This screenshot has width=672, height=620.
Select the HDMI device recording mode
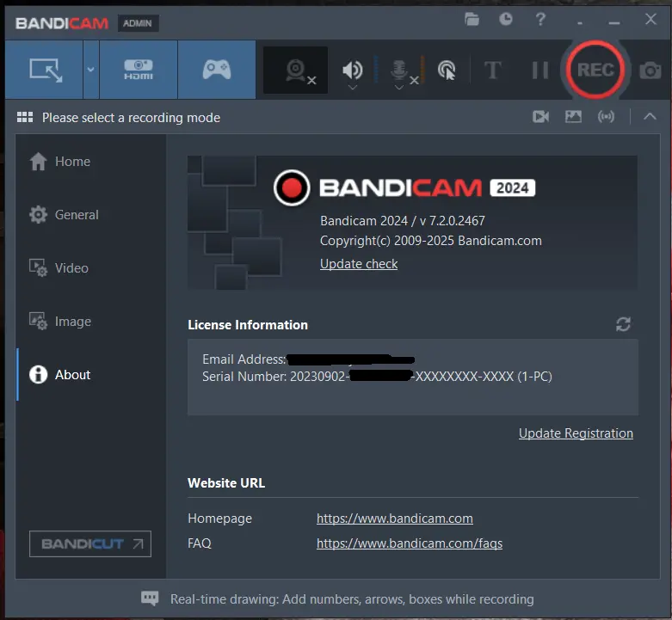tap(139, 70)
